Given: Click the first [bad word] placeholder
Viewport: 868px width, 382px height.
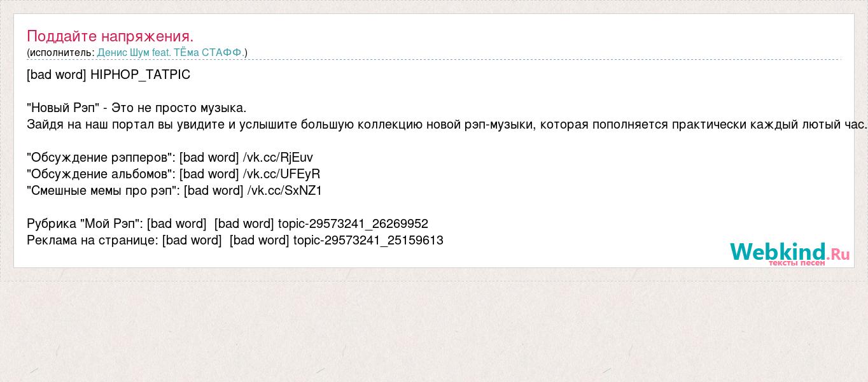Looking at the screenshot, I should (57, 74).
